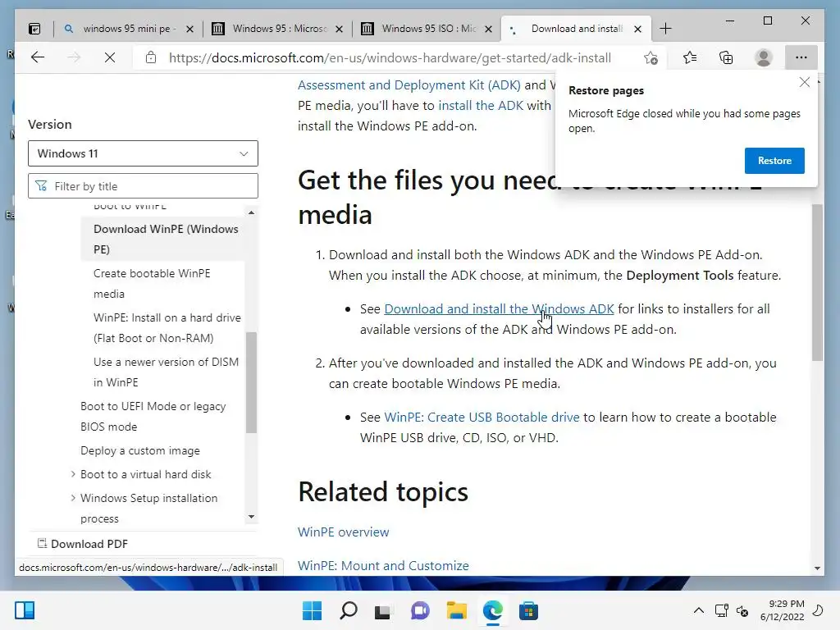
Task: Close the Restore pages popup
Action: (x=804, y=82)
